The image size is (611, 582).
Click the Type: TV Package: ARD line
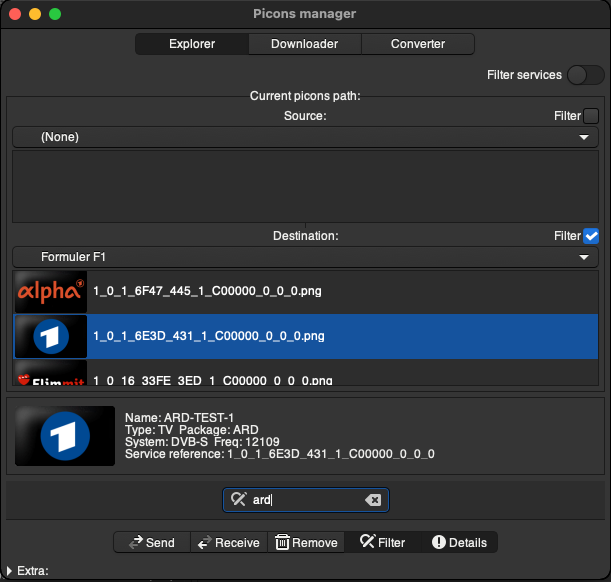[x=192, y=430]
